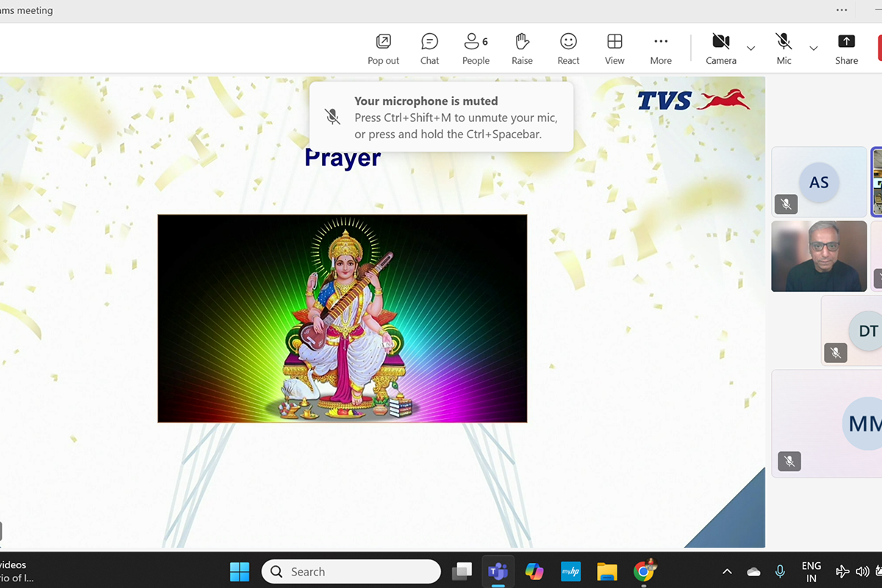The height and width of the screenshot is (588, 882).
Task: Unmute the Mic in toolbar
Action: click(x=784, y=49)
